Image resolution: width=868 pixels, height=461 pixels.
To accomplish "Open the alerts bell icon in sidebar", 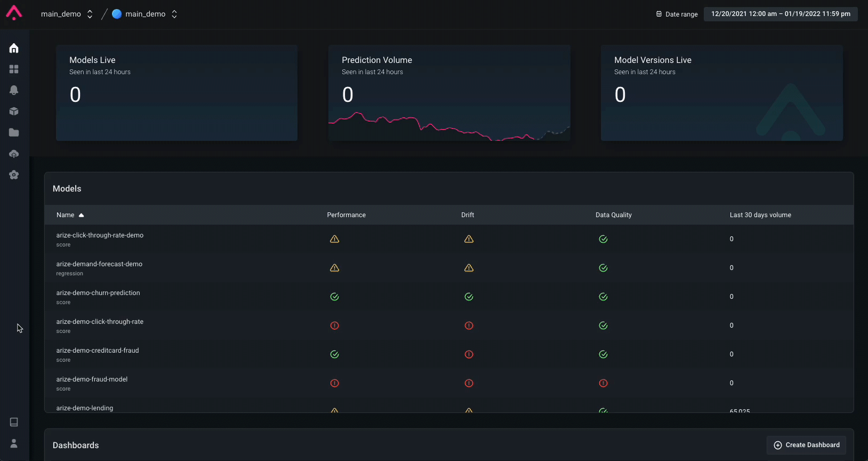I will pyautogui.click(x=14, y=90).
